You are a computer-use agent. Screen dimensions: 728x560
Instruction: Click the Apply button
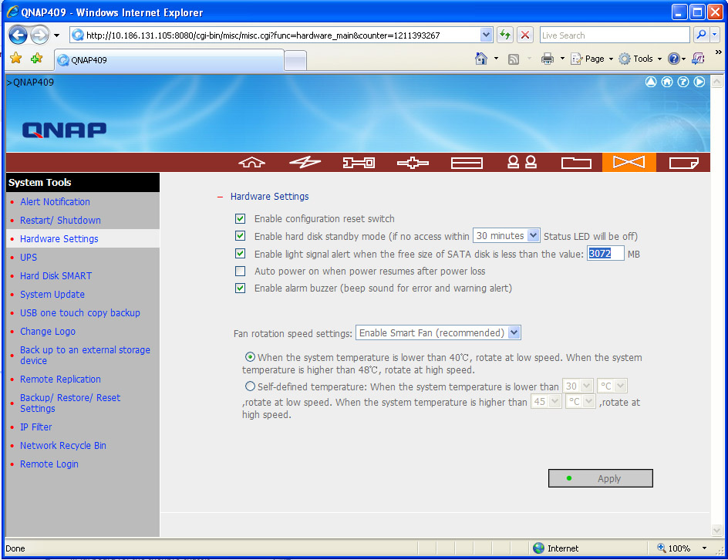(600, 478)
